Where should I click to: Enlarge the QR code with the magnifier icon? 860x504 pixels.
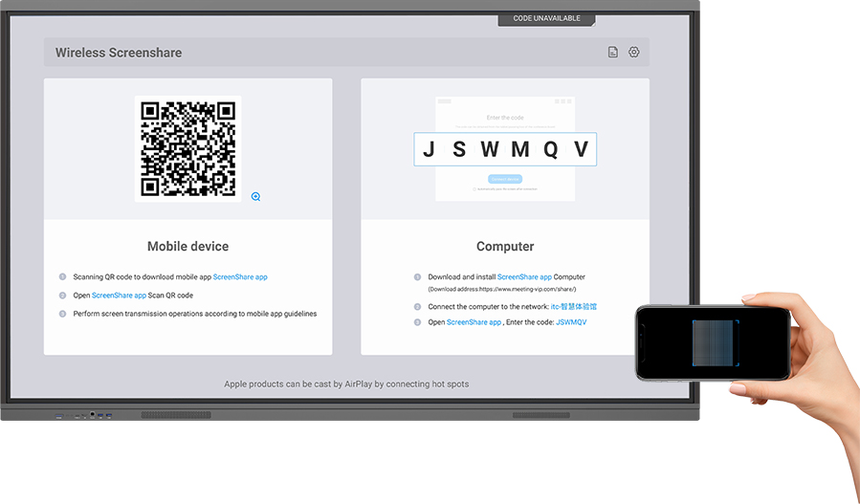tap(255, 197)
